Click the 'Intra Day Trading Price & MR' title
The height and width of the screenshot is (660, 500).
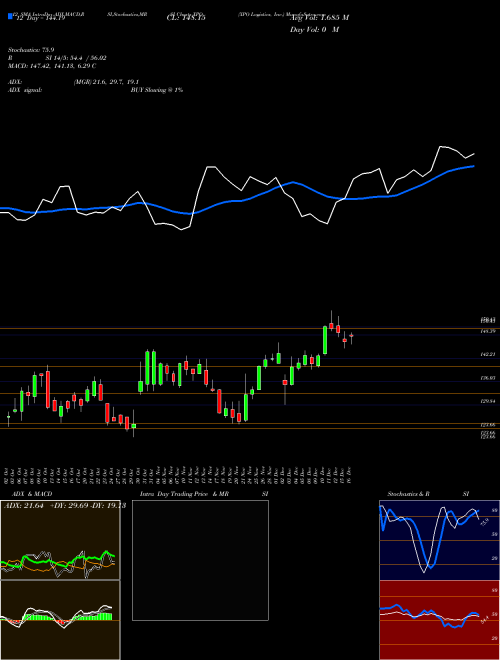pyautogui.click(x=184, y=494)
